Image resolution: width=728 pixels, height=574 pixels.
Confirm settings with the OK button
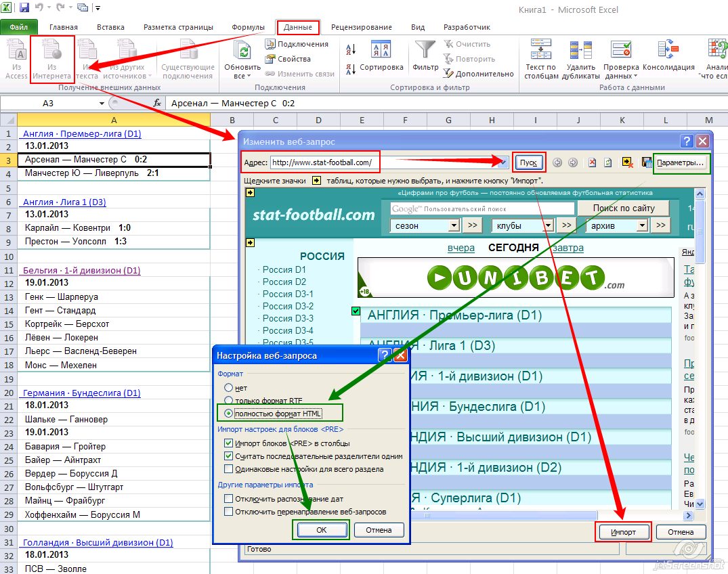click(x=321, y=529)
